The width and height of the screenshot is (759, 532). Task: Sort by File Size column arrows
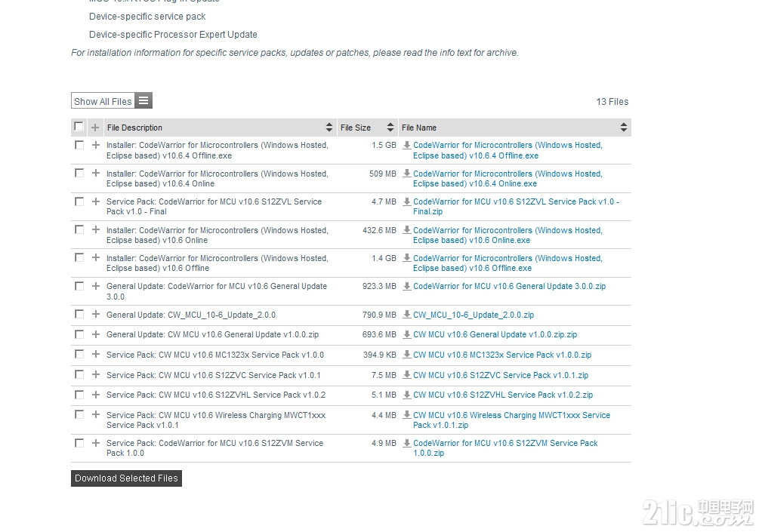(x=390, y=128)
